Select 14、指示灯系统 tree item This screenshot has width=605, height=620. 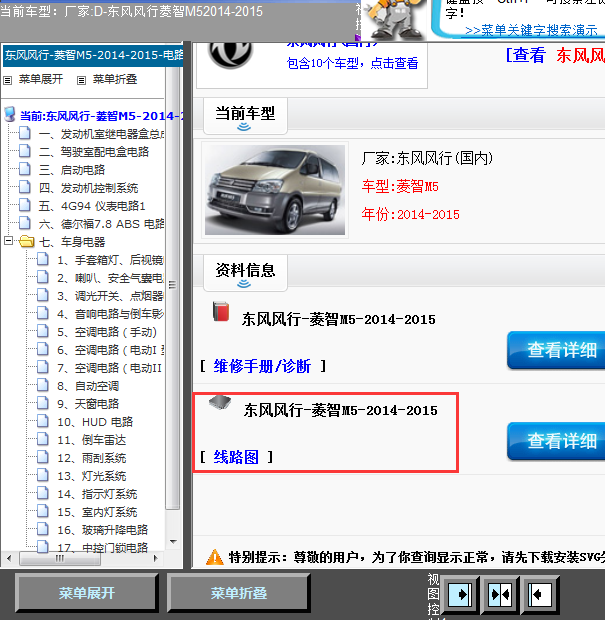click(97, 494)
